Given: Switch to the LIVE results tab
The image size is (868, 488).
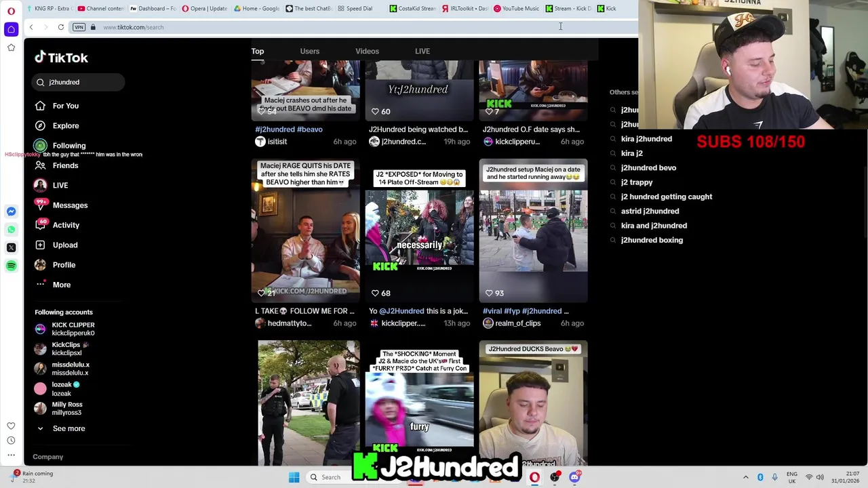Looking at the screenshot, I should [x=422, y=51].
